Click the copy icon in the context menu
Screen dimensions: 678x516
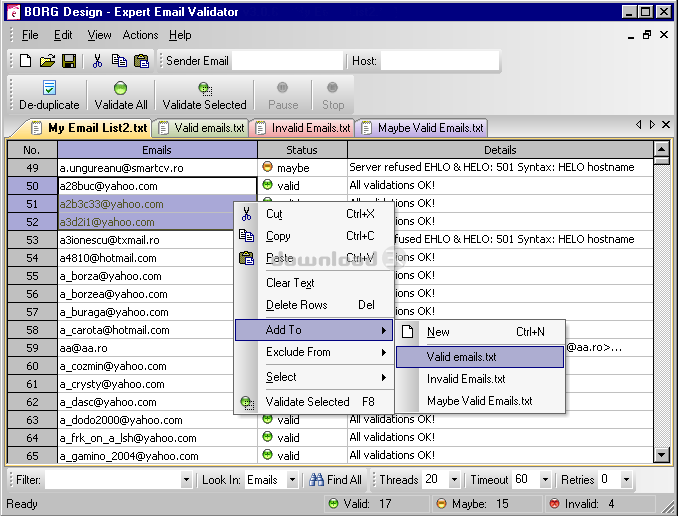[x=246, y=236]
